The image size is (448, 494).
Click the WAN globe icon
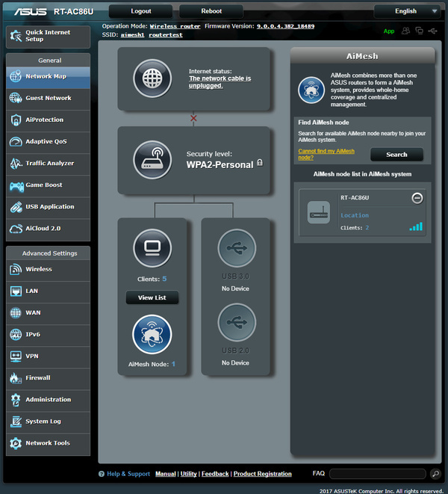pos(16,313)
